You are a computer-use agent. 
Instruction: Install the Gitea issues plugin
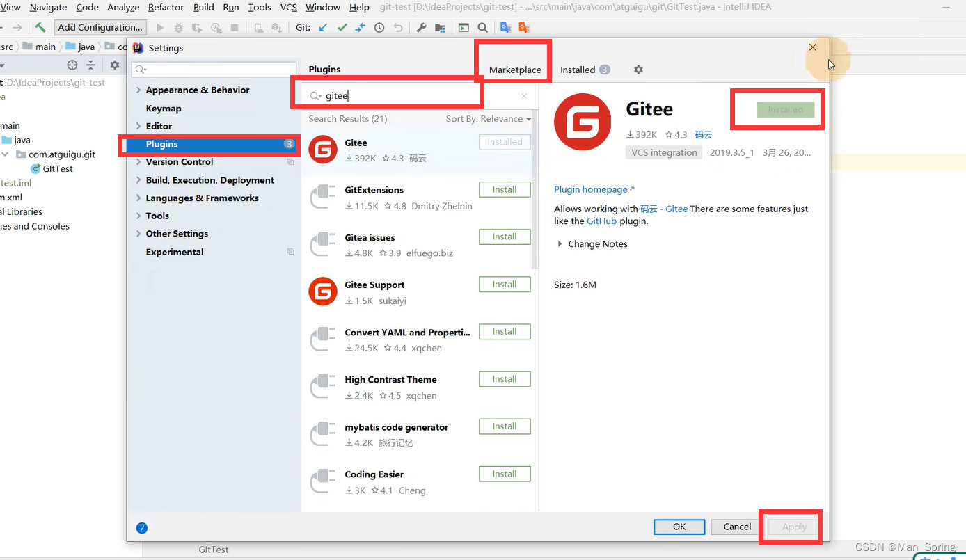[x=505, y=237]
